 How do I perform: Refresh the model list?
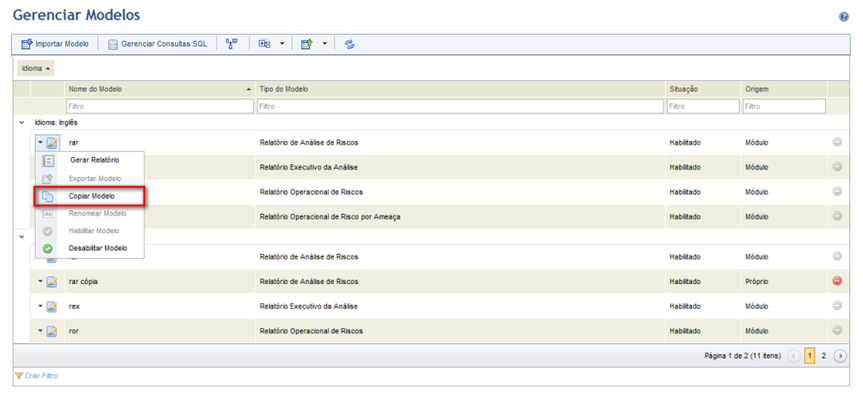[x=349, y=44]
